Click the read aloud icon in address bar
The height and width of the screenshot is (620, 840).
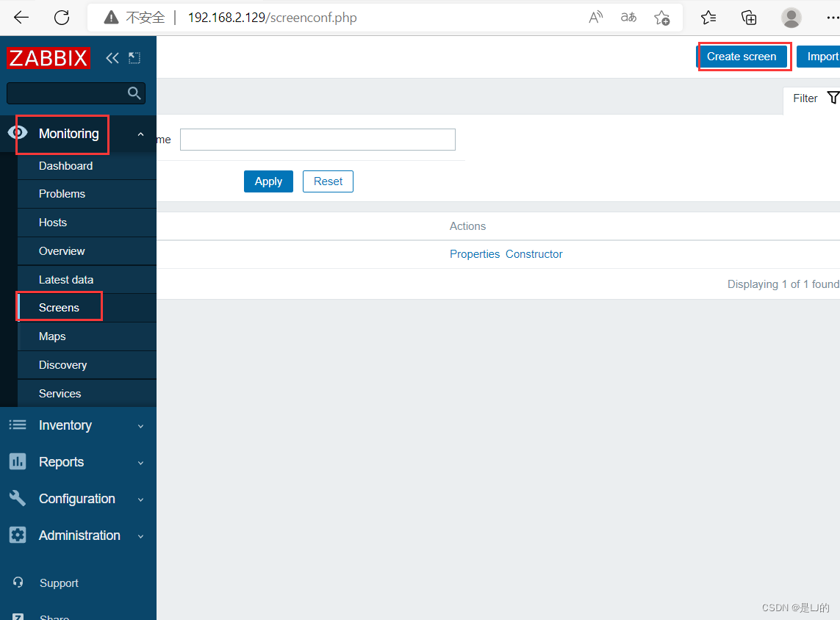596,17
